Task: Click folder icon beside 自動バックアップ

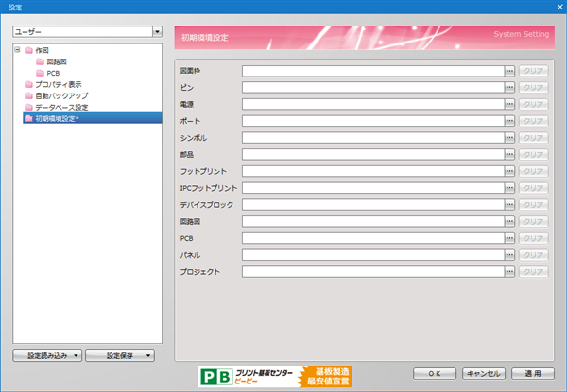Action: (x=27, y=95)
